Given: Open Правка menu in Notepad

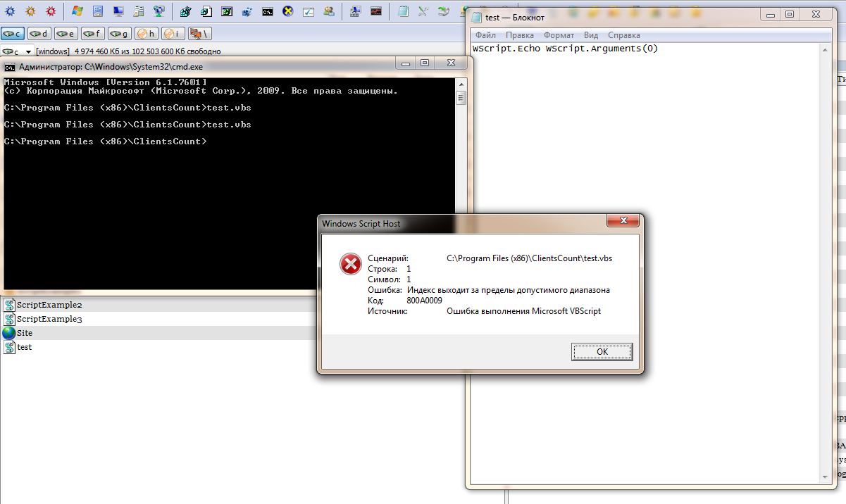Looking at the screenshot, I should click(x=520, y=35).
